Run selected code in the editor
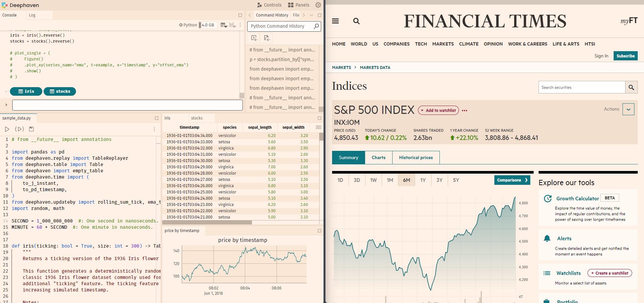This screenshot has height=303, width=644. click(x=19, y=129)
